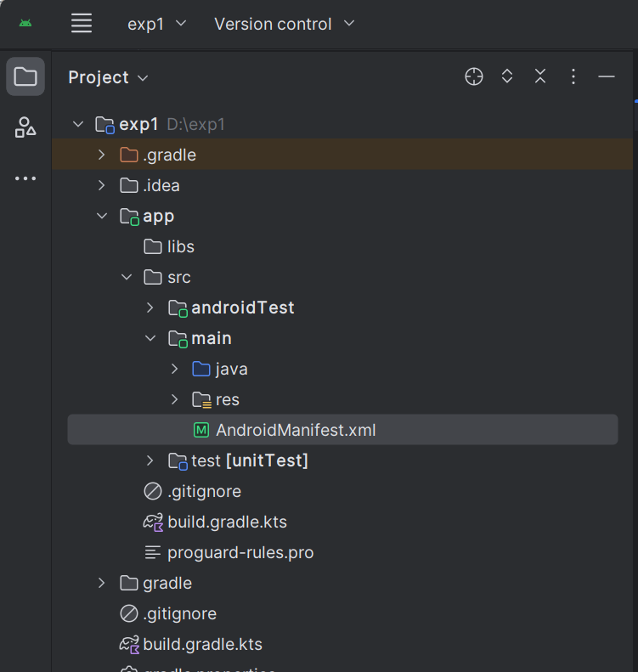Expand the res folder
The image size is (638, 672).
pyautogui.click(x=175, y=399)
